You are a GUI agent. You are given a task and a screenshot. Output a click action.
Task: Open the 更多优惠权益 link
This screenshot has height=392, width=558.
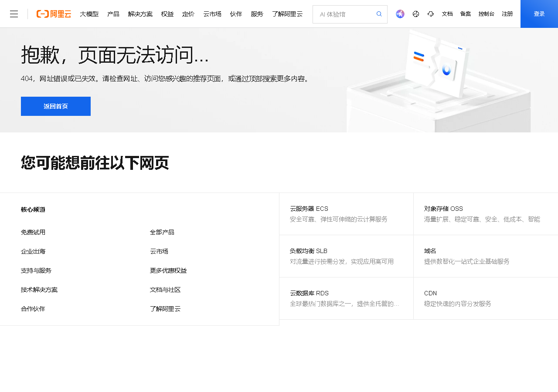pyautogui.click(x=168, y=270)
